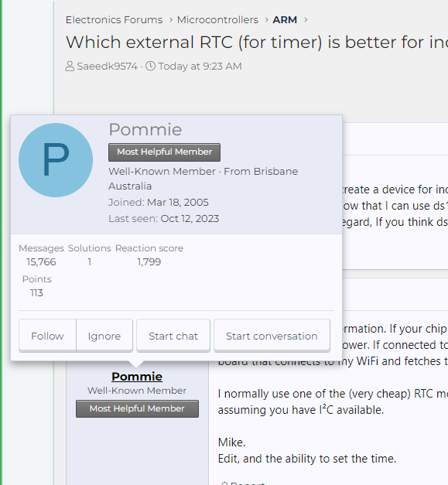The width and height of the screenshot is (448, 485).
Task: Ignore the user Pommie
Action: [x=104, y=336]
